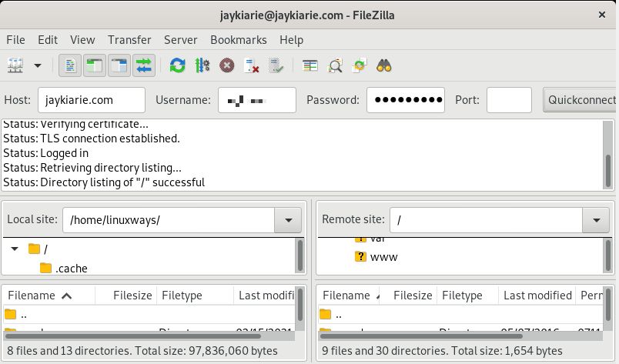619x364 pixels.
Task: Sort remote files by Filetype column
Action: coord(467,296)
